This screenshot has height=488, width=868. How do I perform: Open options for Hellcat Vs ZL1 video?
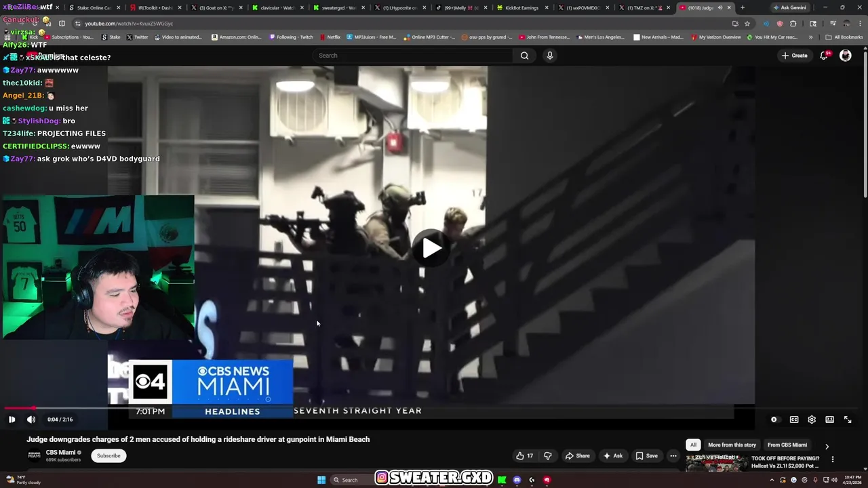[833, 459]
